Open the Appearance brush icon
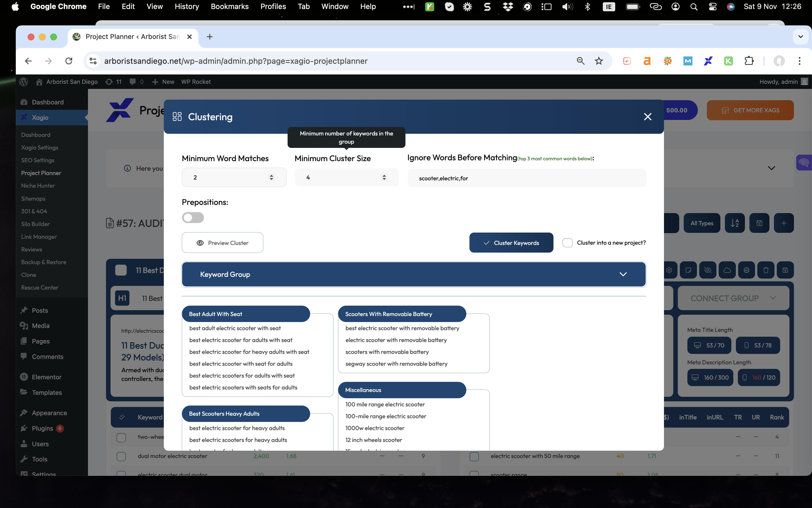Screen dimensions: 812x508 pos(24,413)
